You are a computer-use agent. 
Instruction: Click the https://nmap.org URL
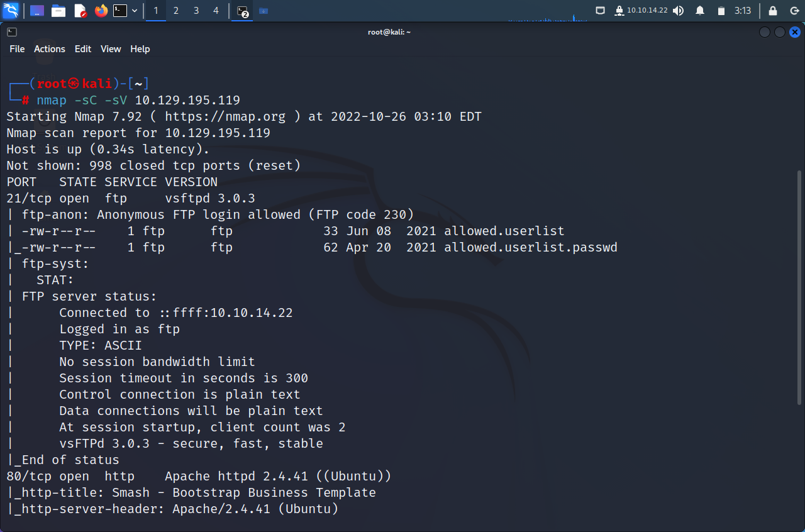coord(225,116)
